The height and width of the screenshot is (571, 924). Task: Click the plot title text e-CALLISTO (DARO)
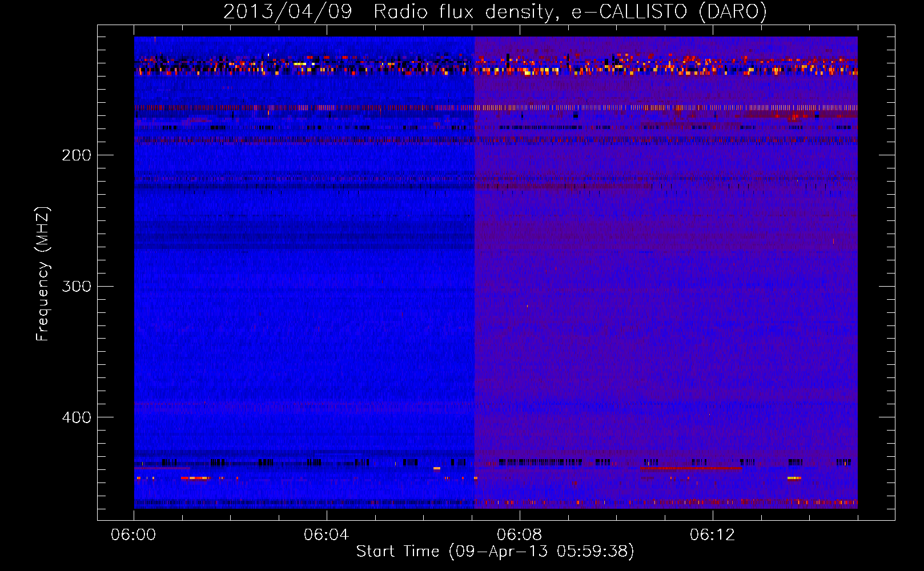(669, 11)
